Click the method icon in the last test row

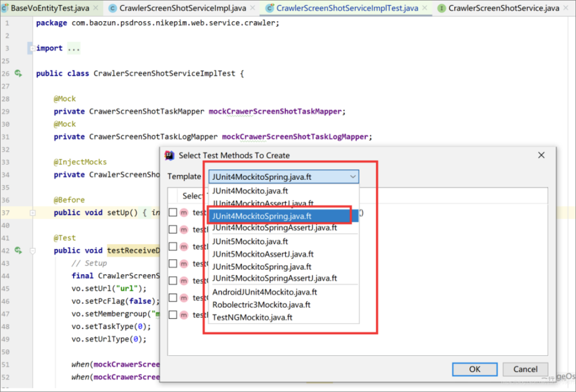(184, 315)
